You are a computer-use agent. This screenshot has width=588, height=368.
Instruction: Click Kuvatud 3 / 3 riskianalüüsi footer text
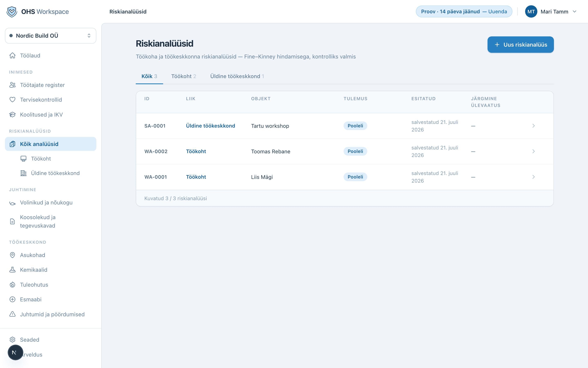coord(176,198)
